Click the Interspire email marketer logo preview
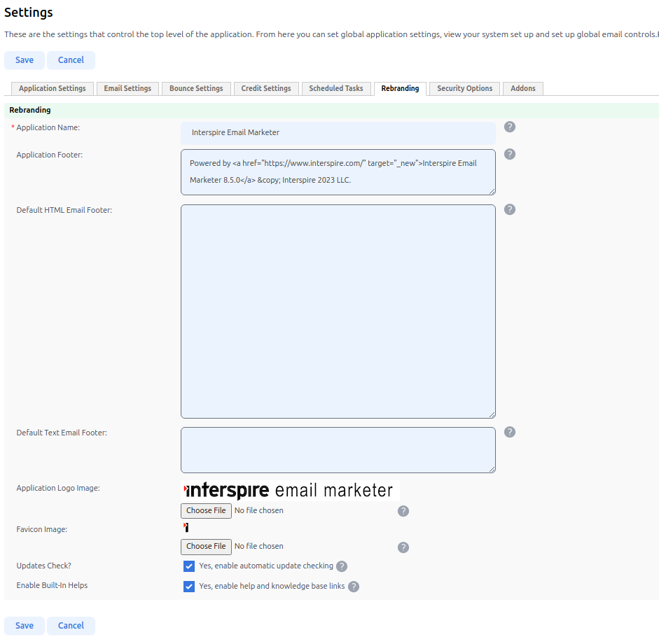 coord(290,490)
